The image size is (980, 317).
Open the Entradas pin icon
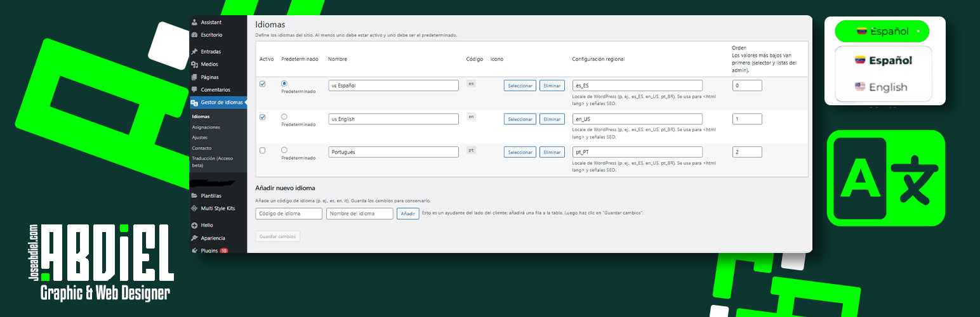pyautogui.click(x=194, y=51)
